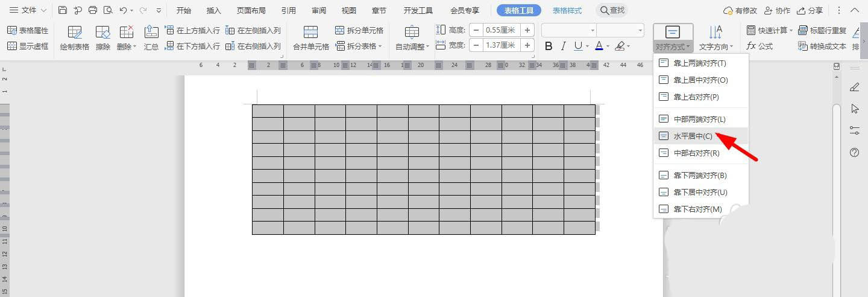Click the height value field 0.55厘米
Image resolution: width=868 pixels, height=297 pixels.
point(502,30)
